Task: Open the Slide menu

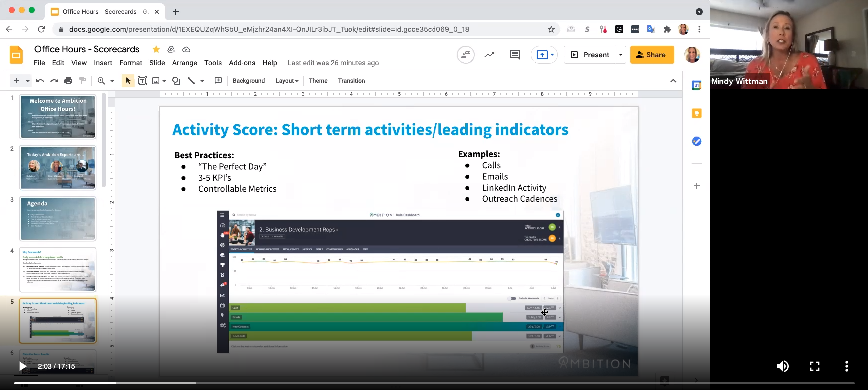Action: (157, 63)
